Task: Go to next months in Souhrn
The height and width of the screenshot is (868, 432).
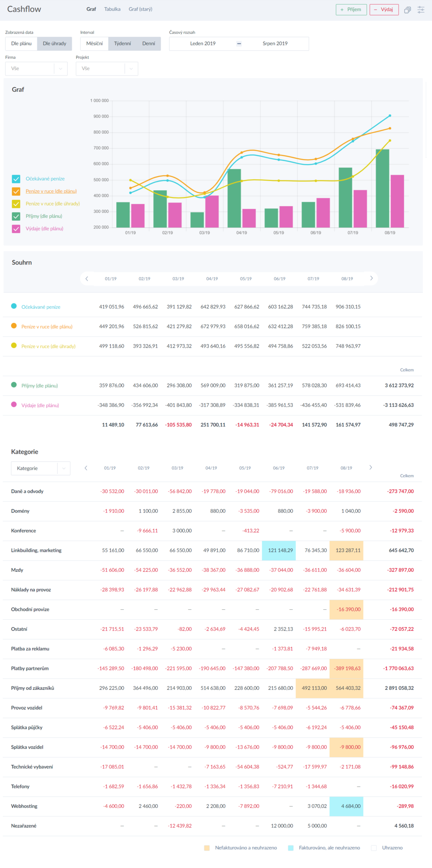Action: click(x=371, y=278)
